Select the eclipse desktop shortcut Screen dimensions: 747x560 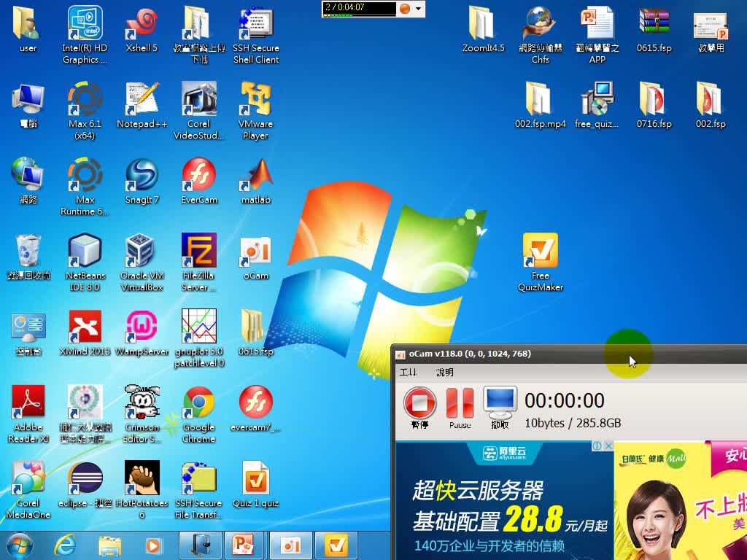click(x=85, y=484)
